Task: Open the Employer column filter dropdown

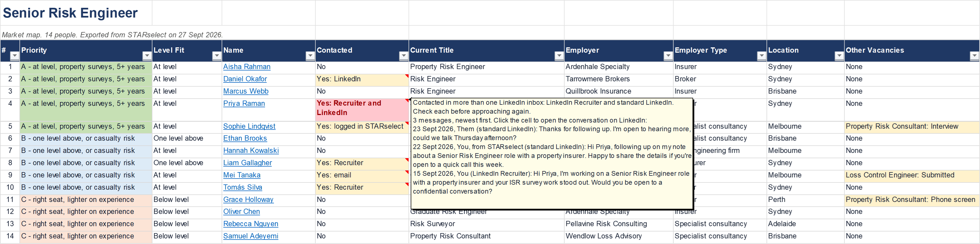Action: click(668, 56)
